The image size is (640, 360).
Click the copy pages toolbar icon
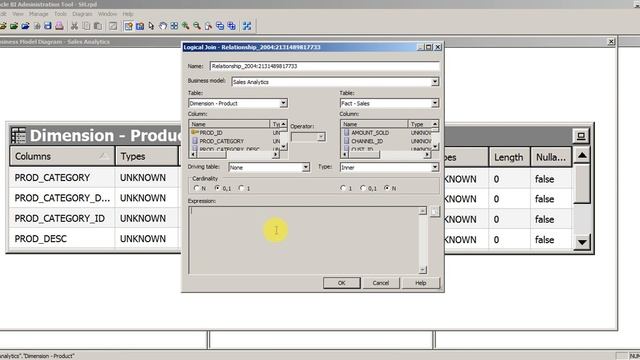pos(86,26)
